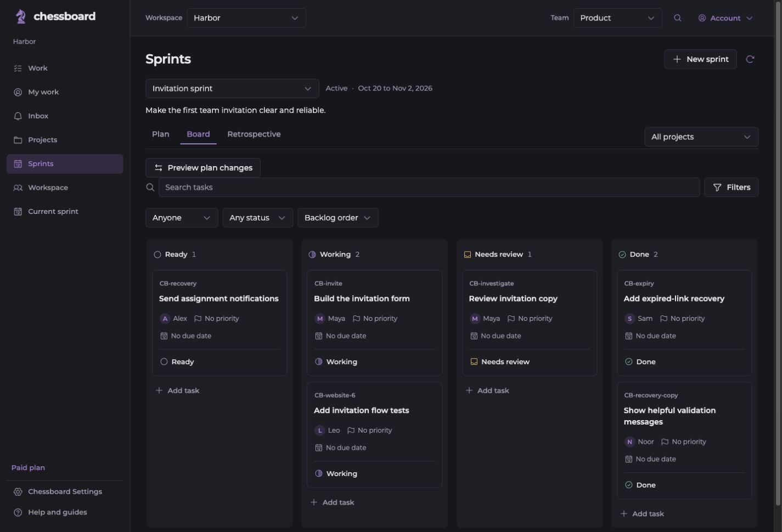Image resolution: width=782 pixels, height=532 pixels.
Task: Create a New sprint
Action: (700, 59)
